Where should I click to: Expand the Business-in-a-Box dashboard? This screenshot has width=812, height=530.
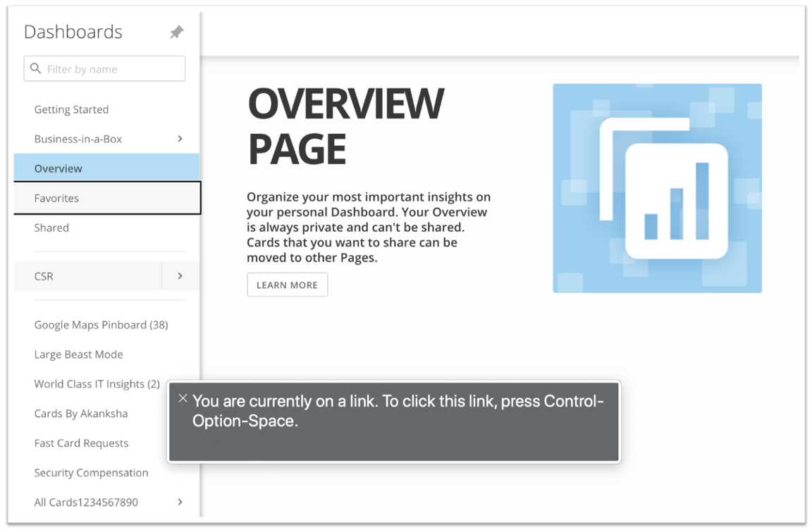(180, 138)
